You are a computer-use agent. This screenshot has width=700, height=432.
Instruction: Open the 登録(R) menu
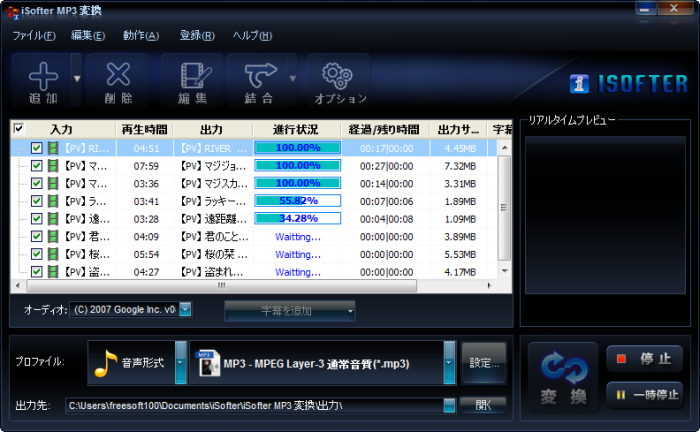coord(197,35)
